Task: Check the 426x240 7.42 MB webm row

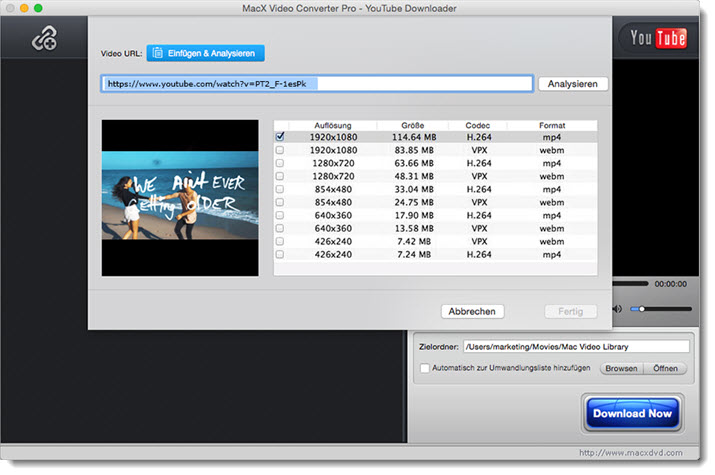Action: tap(280, 241)
